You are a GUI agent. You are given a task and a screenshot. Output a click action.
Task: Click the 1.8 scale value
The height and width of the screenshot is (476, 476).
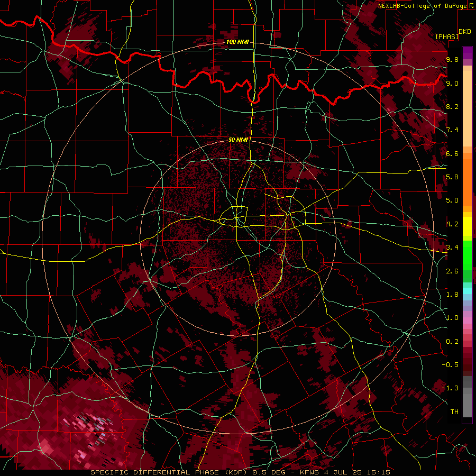452,295
